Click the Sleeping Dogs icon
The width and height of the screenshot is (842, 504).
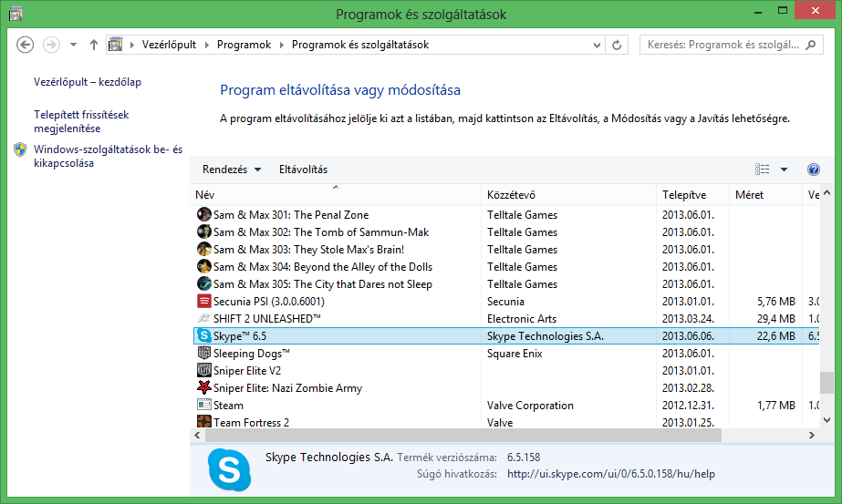[x=203, y=353]
